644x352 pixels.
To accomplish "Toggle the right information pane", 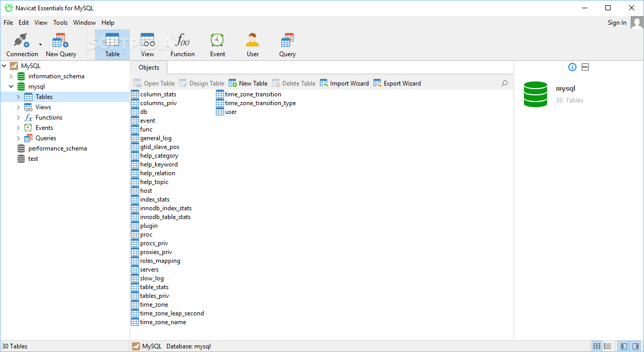I will tap(636, 346).
